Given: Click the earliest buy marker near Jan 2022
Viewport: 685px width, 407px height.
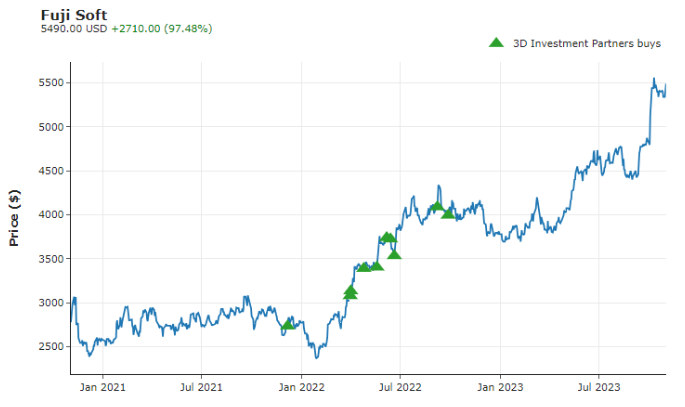Looking at the screenshot, I should pos(288,324).
